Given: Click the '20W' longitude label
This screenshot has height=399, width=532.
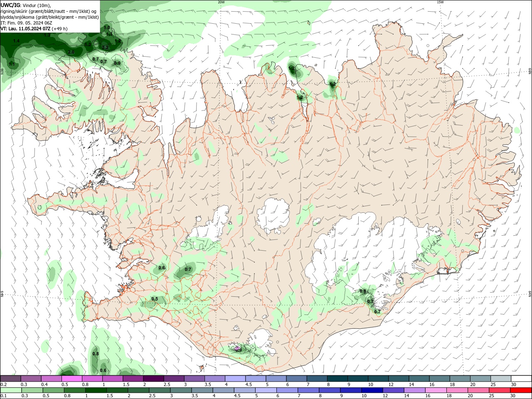Looking at the screenshot, I should [x=221, y=2].
